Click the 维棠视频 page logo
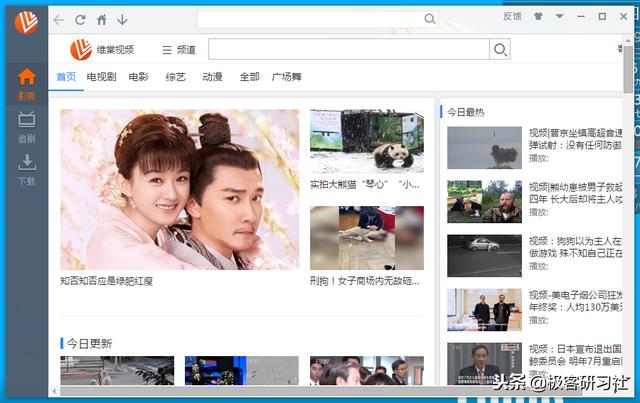The height and width of the screenshot is (403, 640). coord(102,49)
